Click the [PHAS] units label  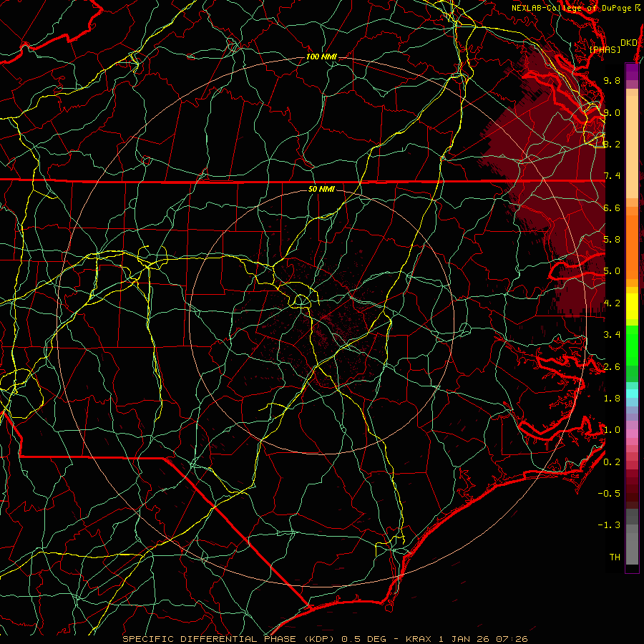605,50
